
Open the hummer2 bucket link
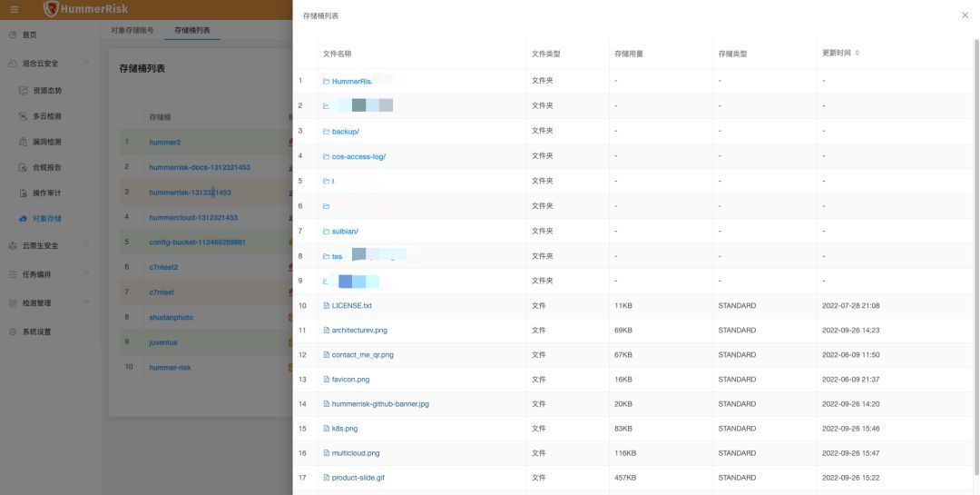[x=165, y=143]
